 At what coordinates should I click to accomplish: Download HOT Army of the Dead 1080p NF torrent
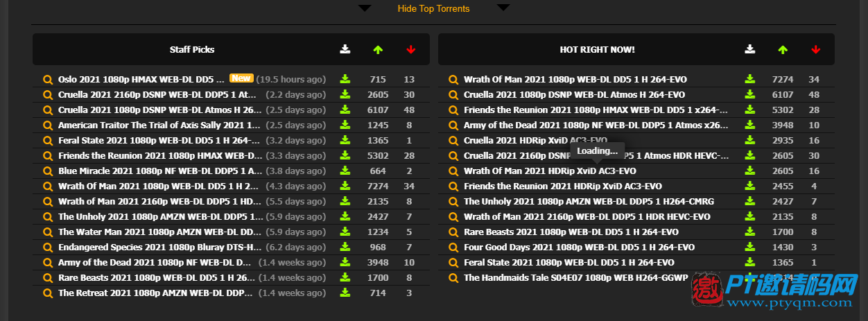(x=749, y=125)
